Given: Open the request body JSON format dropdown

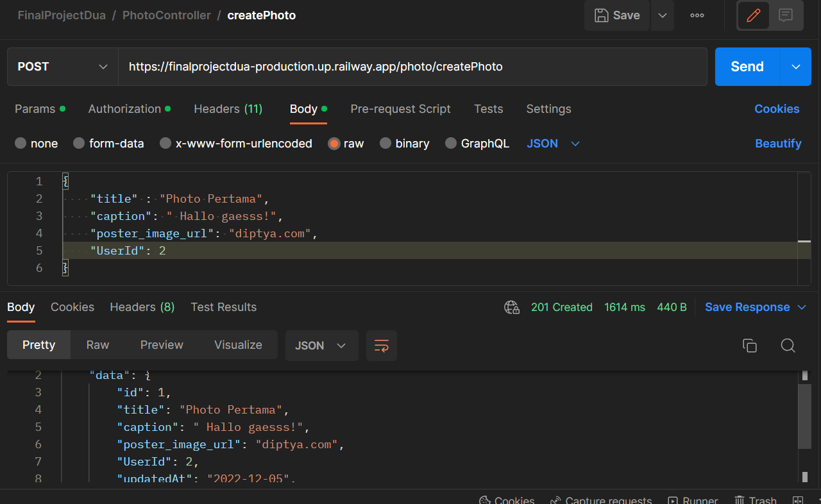Looking at the screenshot, I should coord(553,144).
